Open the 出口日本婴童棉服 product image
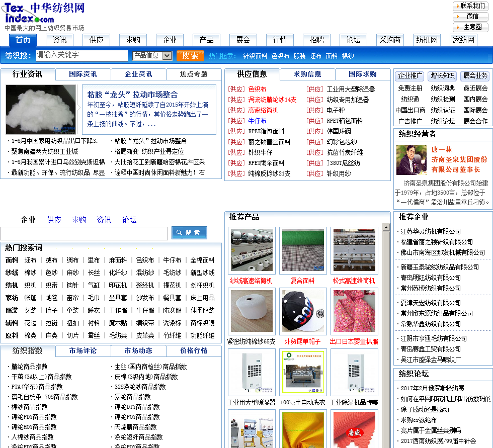The image size is (493, 448). (x=354, y=311)
